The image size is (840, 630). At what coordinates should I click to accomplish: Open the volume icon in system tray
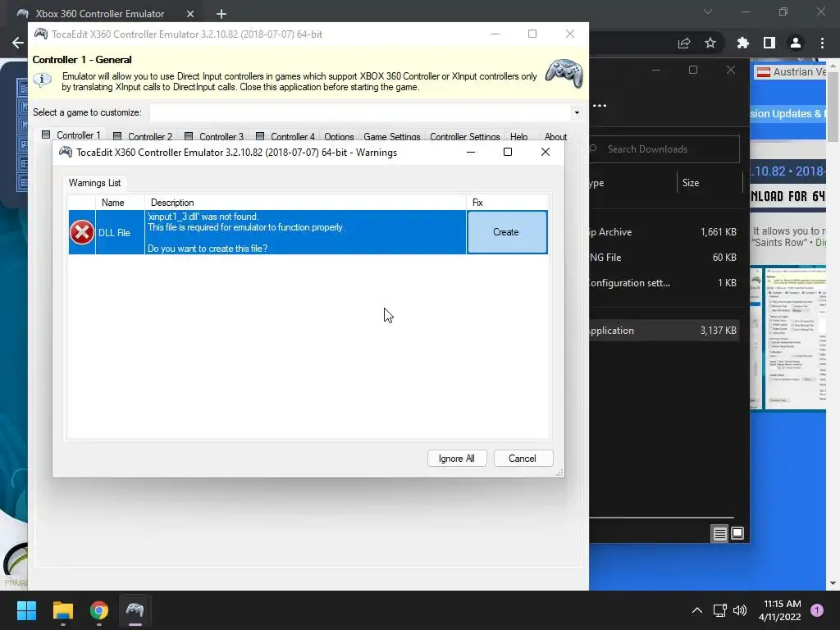tap(740, 610)
